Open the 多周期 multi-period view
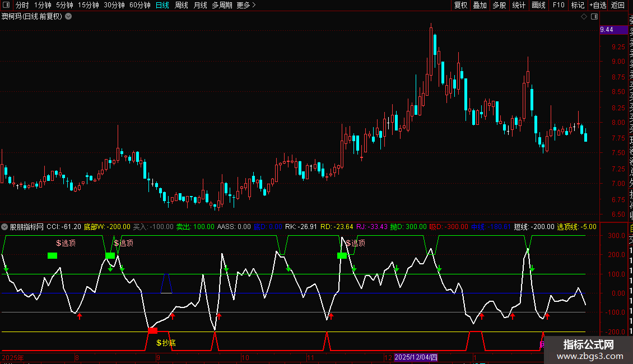633x364 pixels. coord(222,5)
